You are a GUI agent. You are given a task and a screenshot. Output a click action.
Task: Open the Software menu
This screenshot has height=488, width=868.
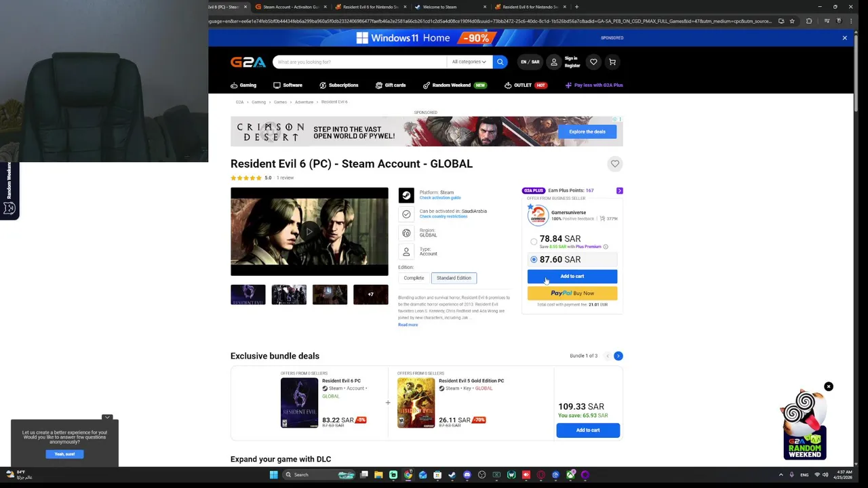288,85
